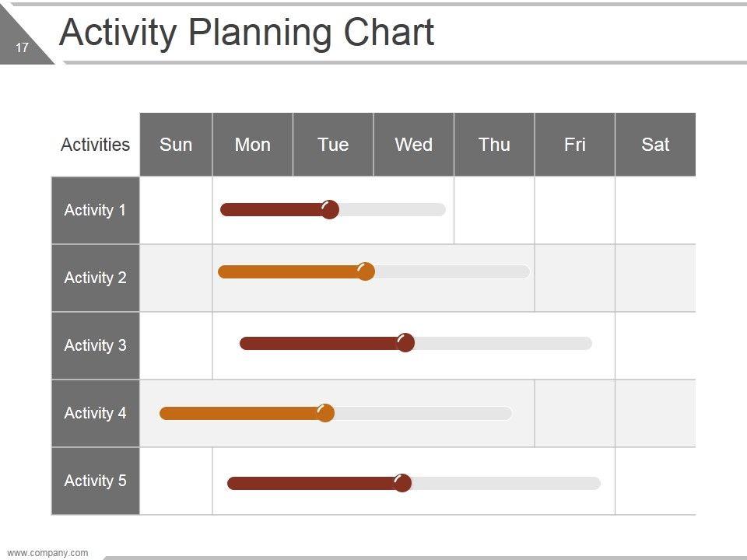Click the Activity 2 orange slider knob
This screenshot has height=560, width=747.
tap(365, 271)
